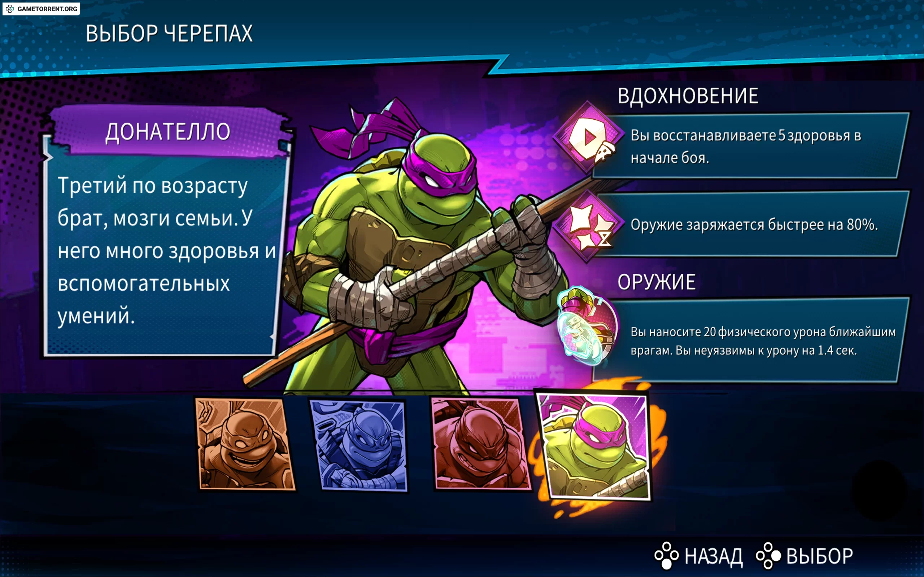
Task: Click the ВЫБОР select button
Action: (805, 556)
